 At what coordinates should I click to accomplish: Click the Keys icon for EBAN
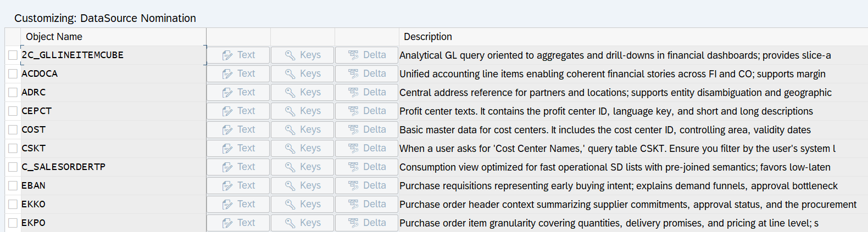click(290, 186)
